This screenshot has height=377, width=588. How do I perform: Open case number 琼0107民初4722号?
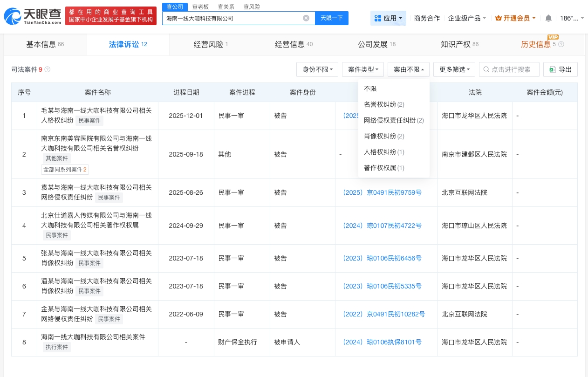tap(382, 226)
